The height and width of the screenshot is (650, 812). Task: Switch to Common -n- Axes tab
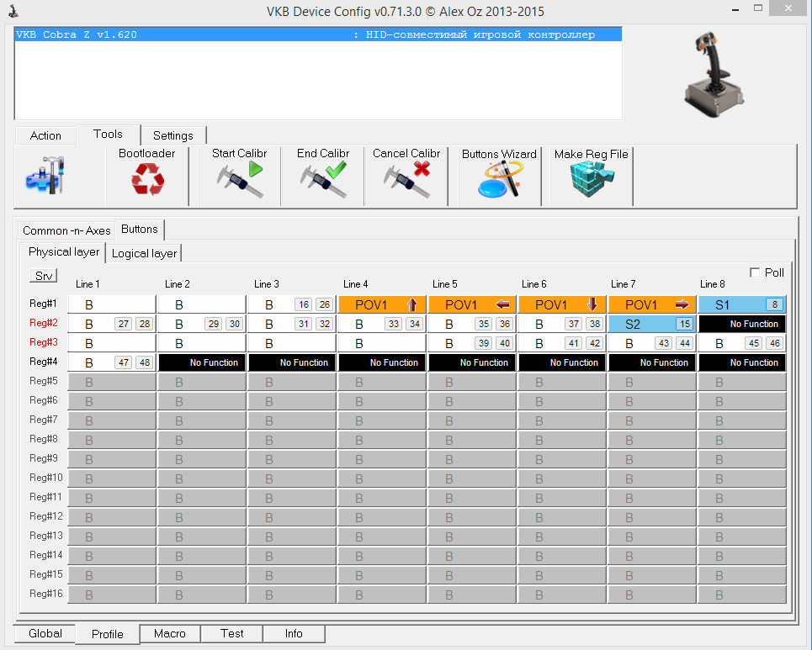pos(66,230)
